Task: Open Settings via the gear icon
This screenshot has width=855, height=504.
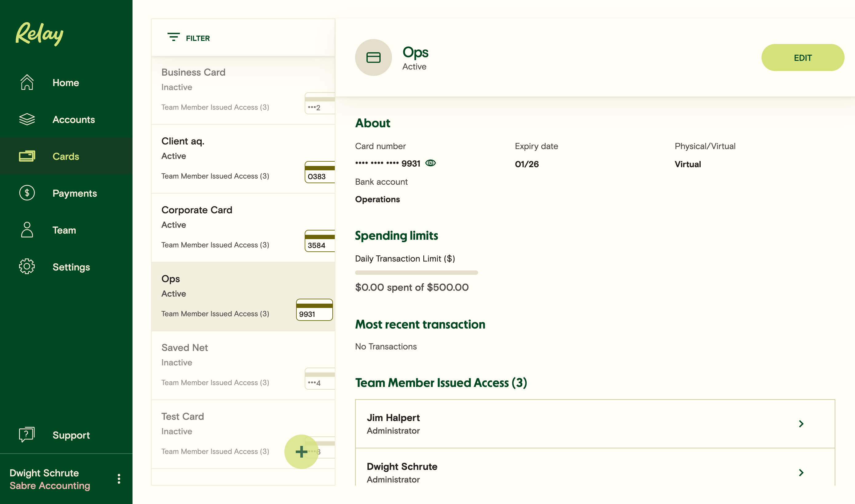Action: (27, 267)
